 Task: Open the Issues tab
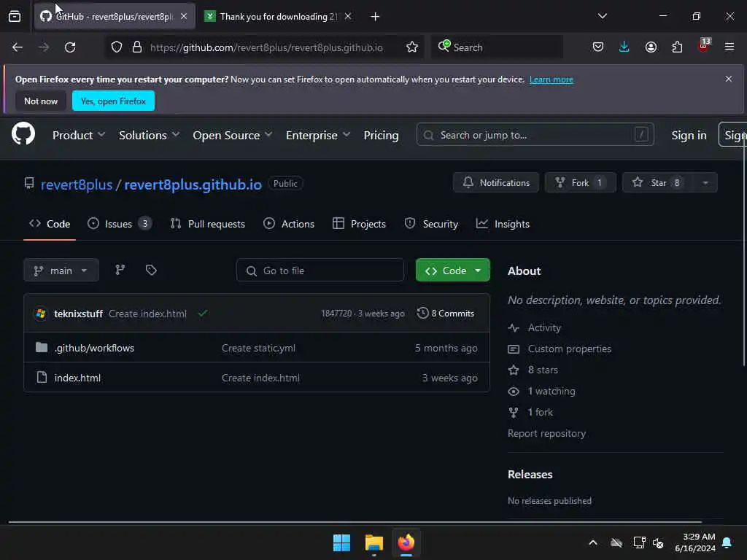click(x=120, y=224)
